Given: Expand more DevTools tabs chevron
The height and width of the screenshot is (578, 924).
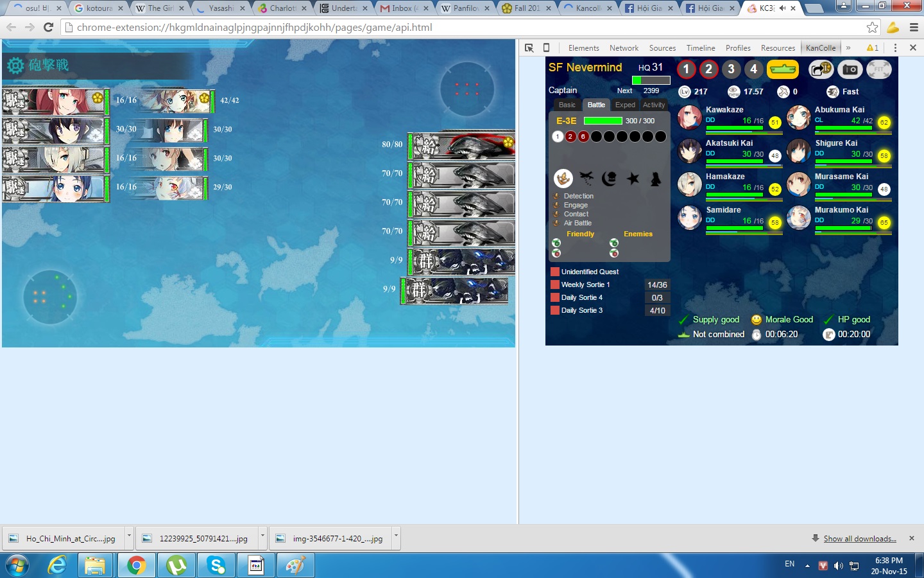Looking at the screenshot, I should click(848, 48).
